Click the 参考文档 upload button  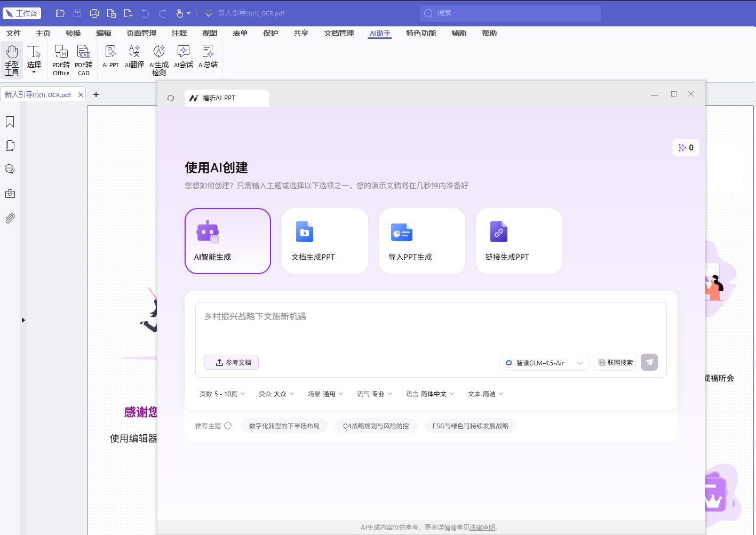coord(232,362)
